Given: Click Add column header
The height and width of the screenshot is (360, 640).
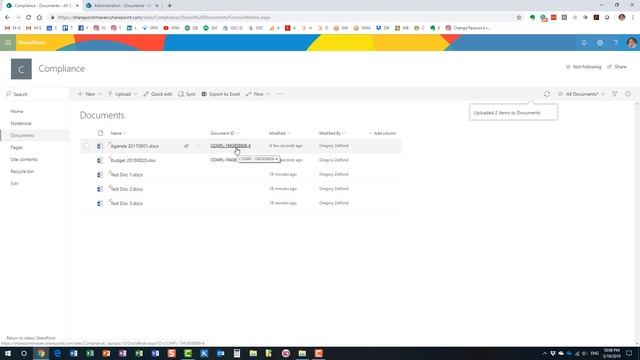Looking at the screenshot, I should point(382,133).
